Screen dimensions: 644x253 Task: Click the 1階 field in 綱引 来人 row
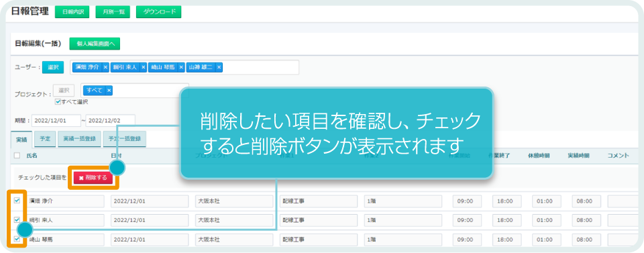(403, 220)
